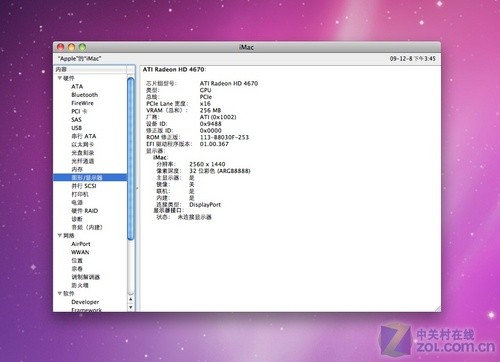Select Bluetooth in the sidebar
This screenshot has height=362, width=500.
[x=84, y=95]
